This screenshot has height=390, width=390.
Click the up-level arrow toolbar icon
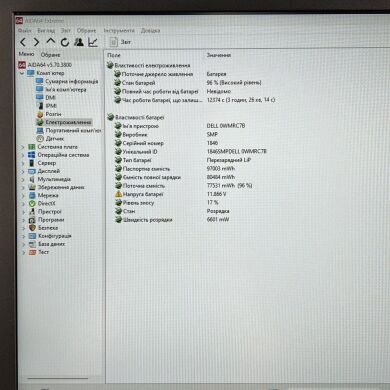coord(51,42)
